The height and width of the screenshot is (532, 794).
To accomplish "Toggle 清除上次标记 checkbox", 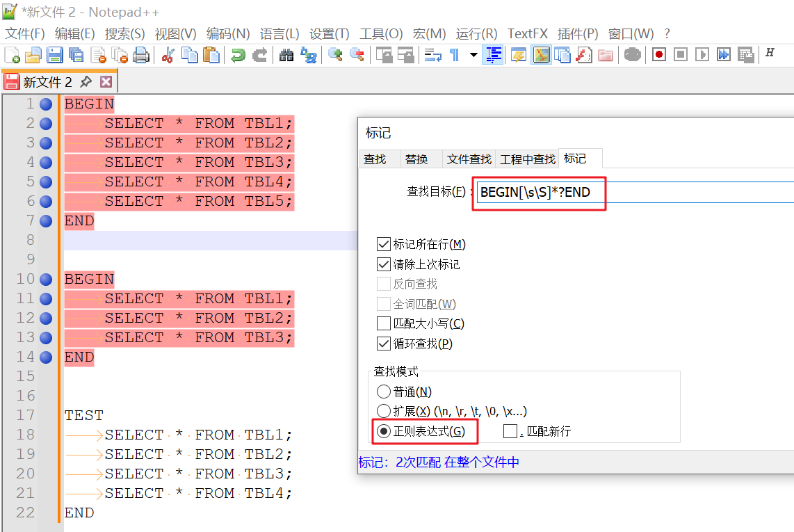I will point(384,264).
